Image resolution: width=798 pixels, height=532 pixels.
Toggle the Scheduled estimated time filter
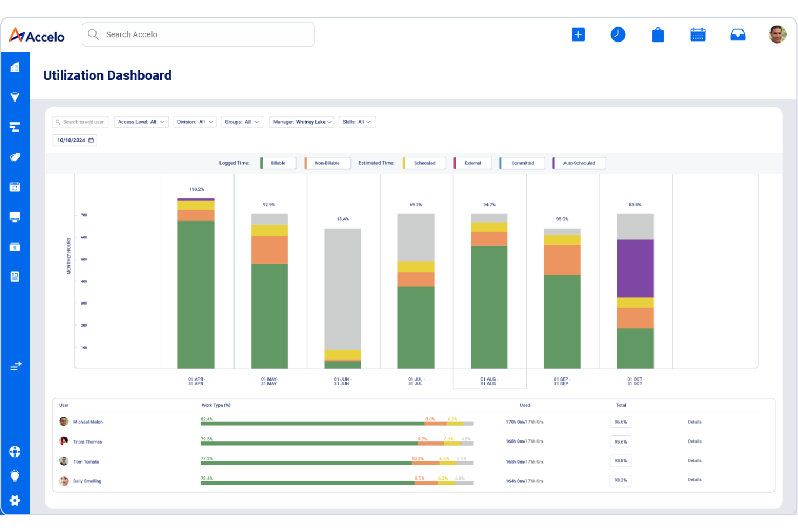tap(424, 163)
